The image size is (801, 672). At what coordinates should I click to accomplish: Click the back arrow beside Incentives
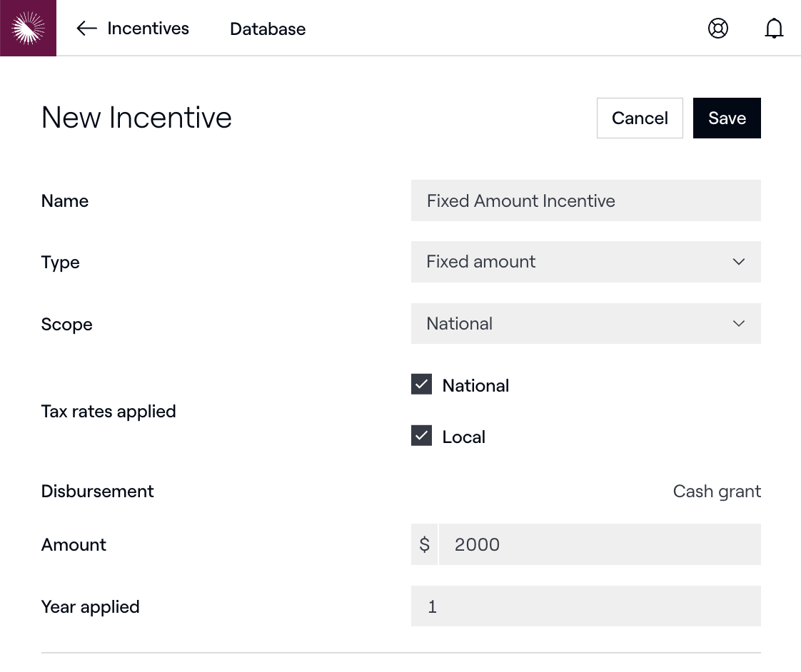86,29
